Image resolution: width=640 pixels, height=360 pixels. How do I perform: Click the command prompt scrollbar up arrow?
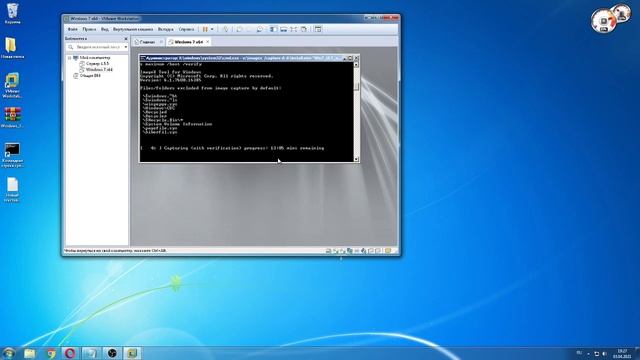[x=356, y=64]
